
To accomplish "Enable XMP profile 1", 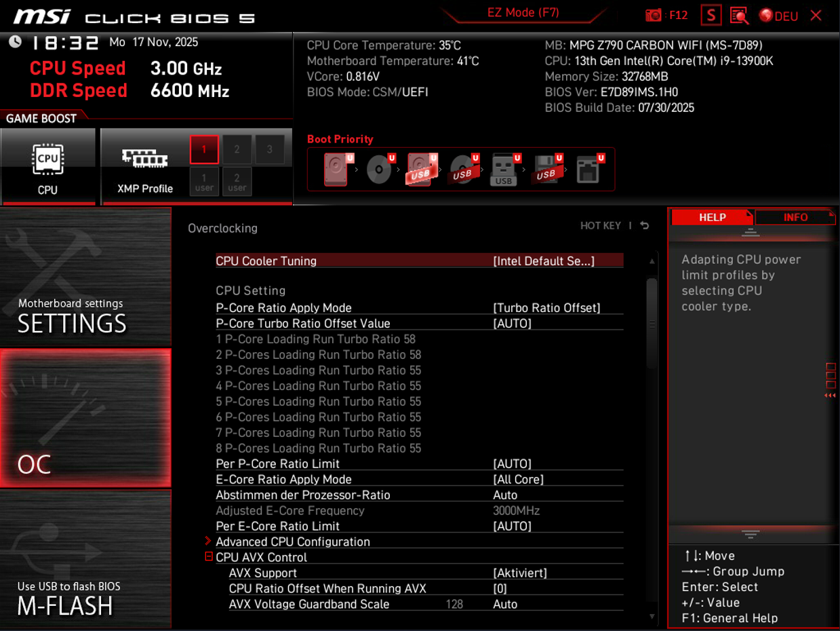I will point(204,150).
